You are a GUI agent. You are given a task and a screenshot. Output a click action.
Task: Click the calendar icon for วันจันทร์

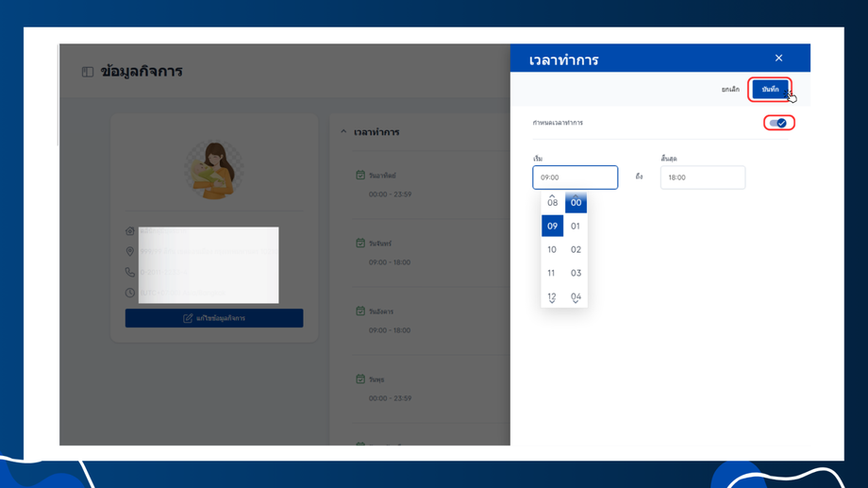click(x=360, y=244)
